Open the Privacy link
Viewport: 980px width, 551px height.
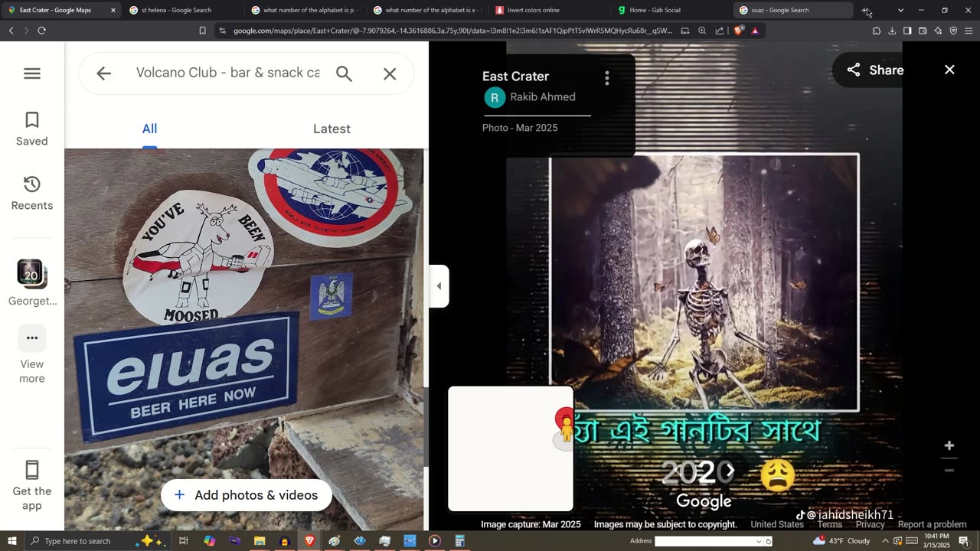(870, 524)
